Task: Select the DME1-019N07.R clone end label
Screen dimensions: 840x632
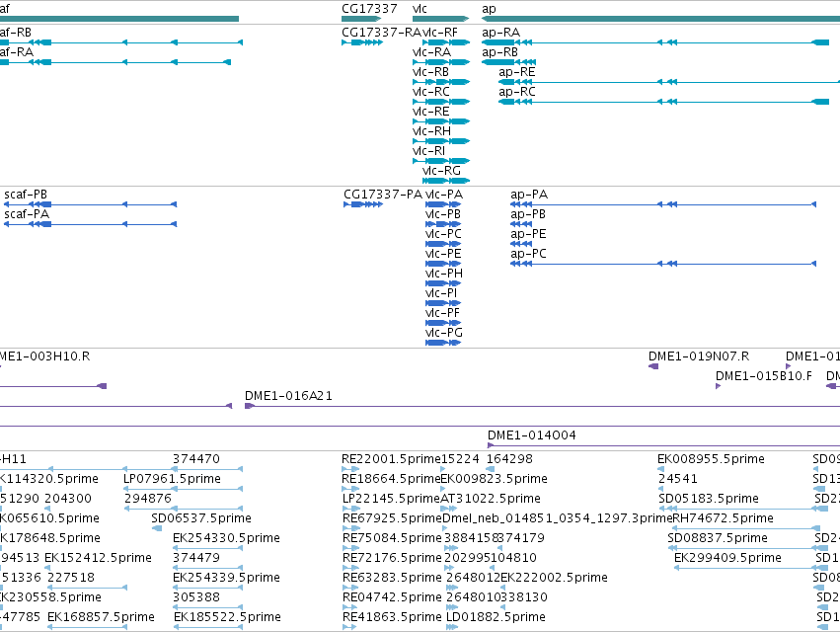Action: click(699, 356)
